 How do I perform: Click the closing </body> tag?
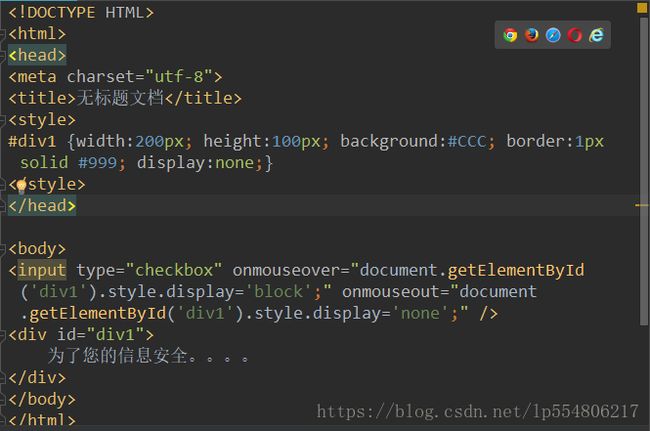(x=42, y=400)
